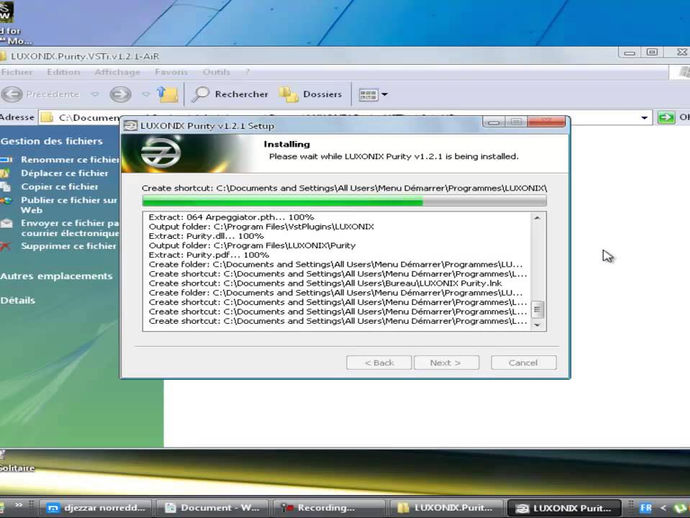Open Recording... taskbar button
Screen dimensions: 690x518
(x=328, y=508)
